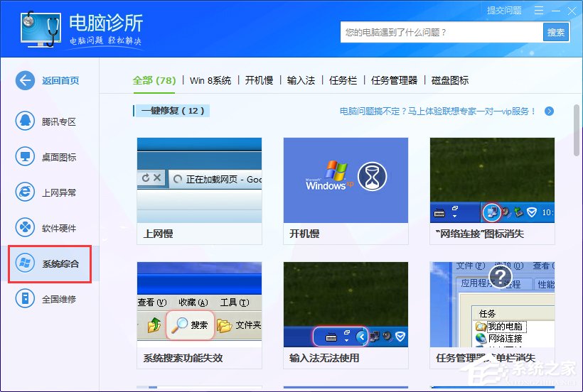Open the 输入法 tab

(301, 80)
